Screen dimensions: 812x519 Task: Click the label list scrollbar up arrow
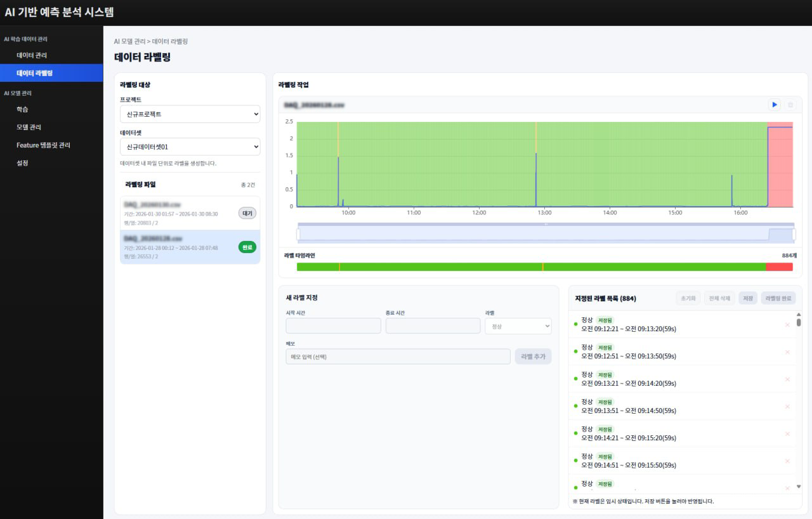(798, 314)
